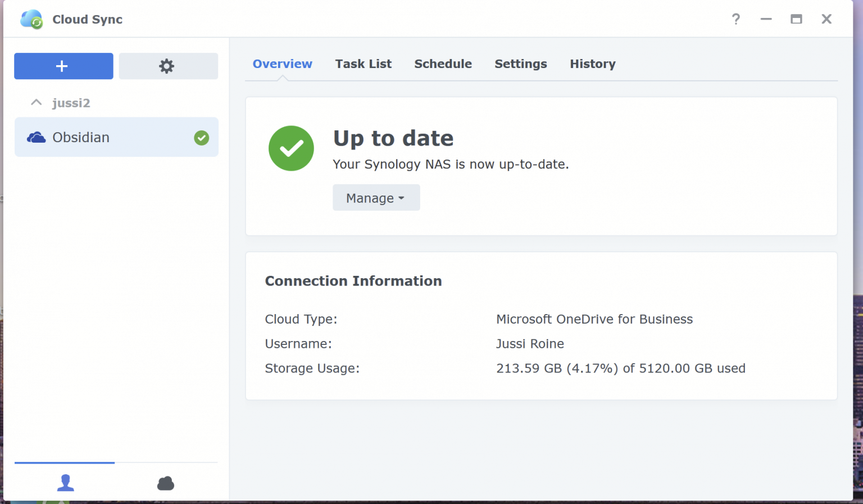Click the Cloud Sync window title text
This screenshot has height=504, width=863.
pos(88,20)
